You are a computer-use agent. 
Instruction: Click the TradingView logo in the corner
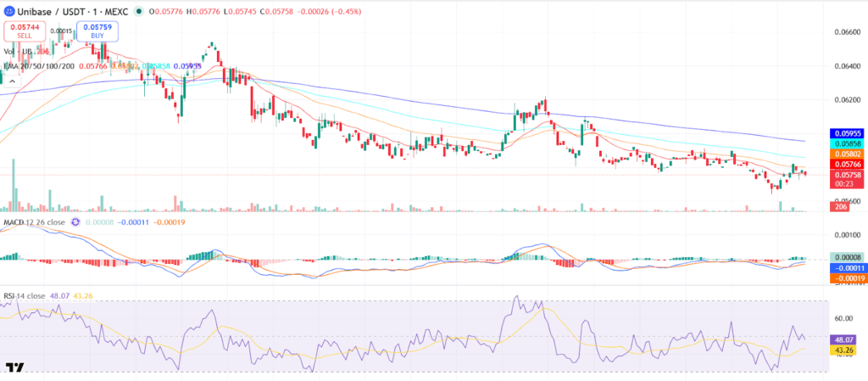pos(15,367)
